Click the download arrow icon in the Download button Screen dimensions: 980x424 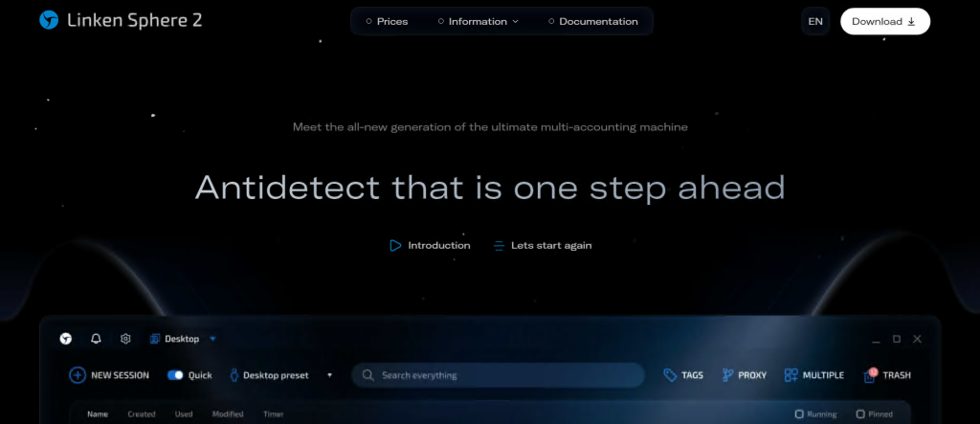pos(911,21)
